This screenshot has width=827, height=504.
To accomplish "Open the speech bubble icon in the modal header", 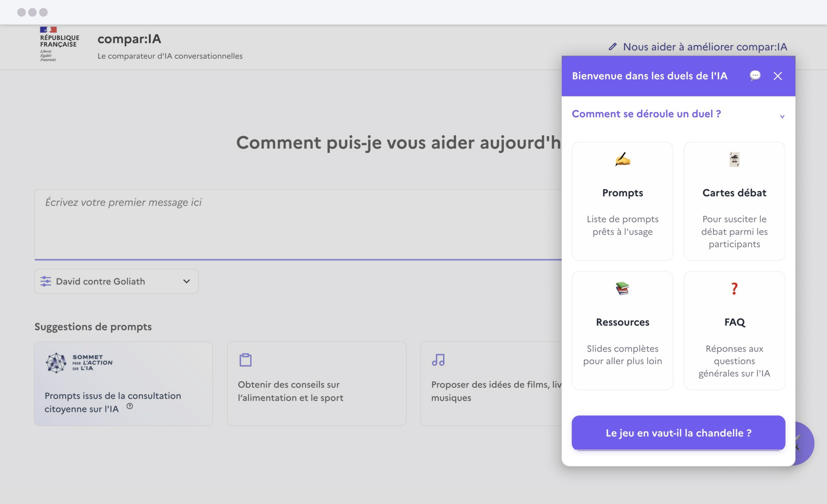I will 756,76.
